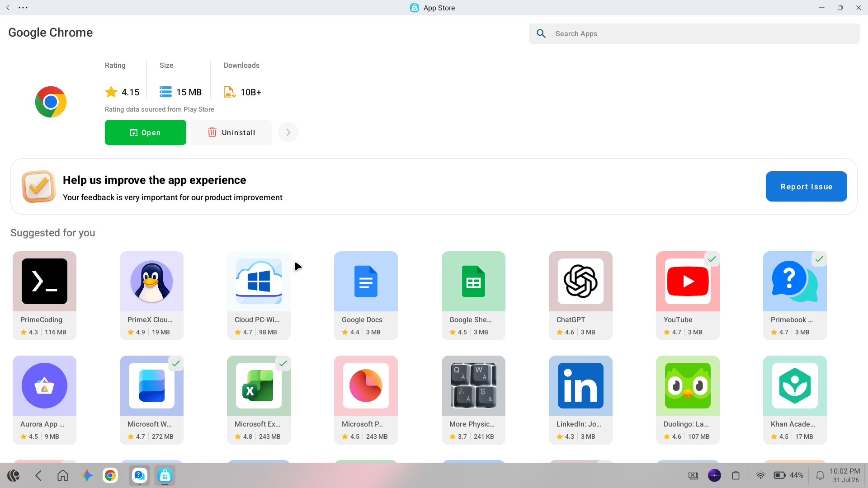Click the Gemini sparkle icon in the taskbar

point(87,475)
